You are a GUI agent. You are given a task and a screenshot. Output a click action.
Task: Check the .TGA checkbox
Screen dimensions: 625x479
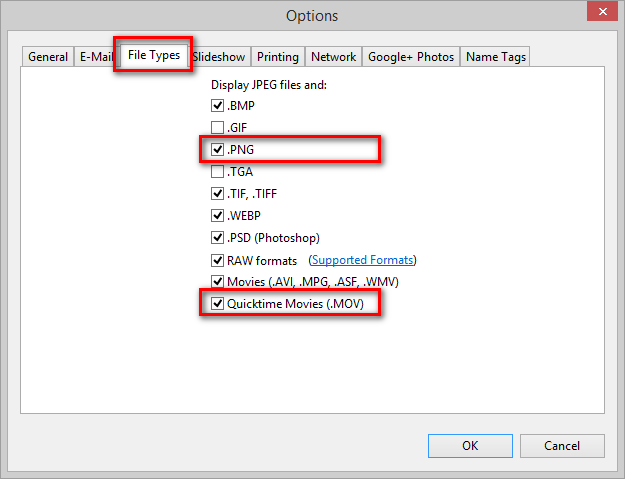[x=217, y=172]
